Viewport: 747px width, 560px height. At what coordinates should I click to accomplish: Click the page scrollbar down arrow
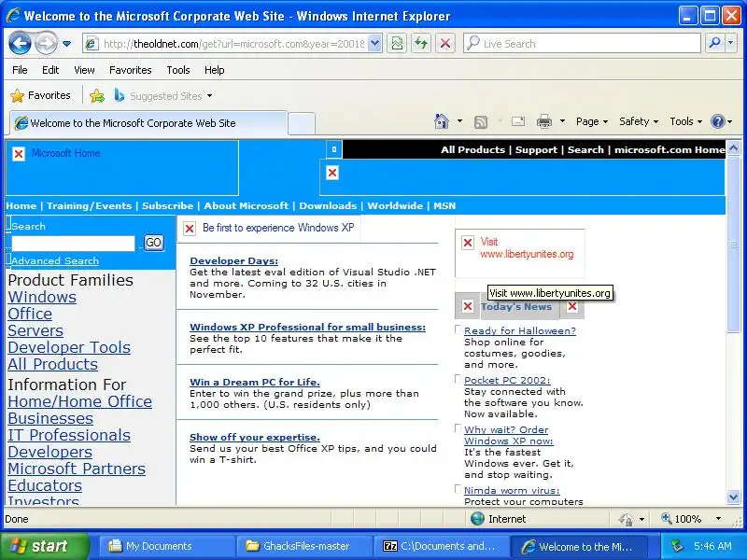coord(733,497)
